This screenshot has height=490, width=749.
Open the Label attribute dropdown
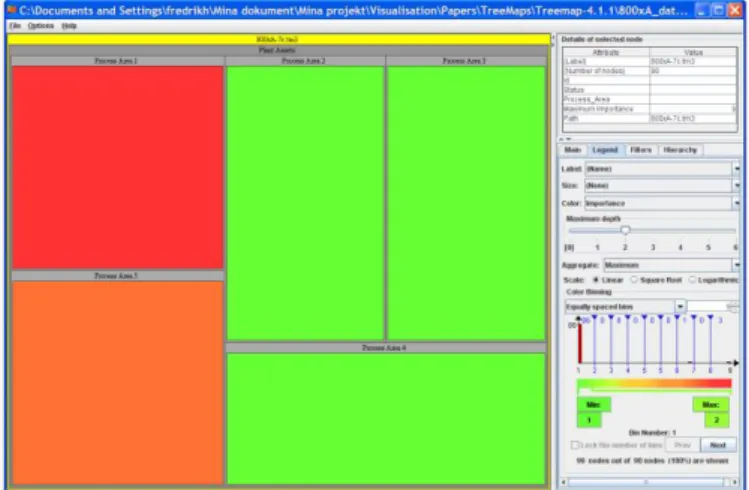(x=662, y=169)
